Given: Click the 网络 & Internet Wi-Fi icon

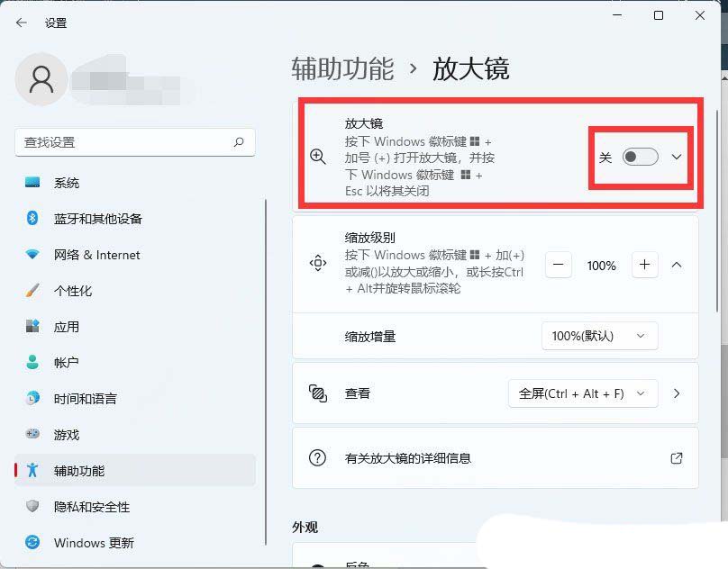Looking at the screenshot, I should point(32,255).
